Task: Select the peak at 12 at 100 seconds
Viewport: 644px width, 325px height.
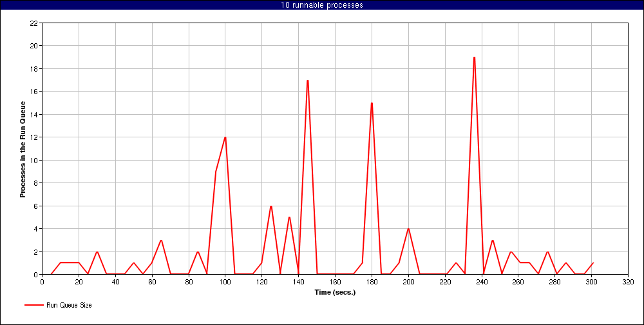Action: (x=225, y=137)
